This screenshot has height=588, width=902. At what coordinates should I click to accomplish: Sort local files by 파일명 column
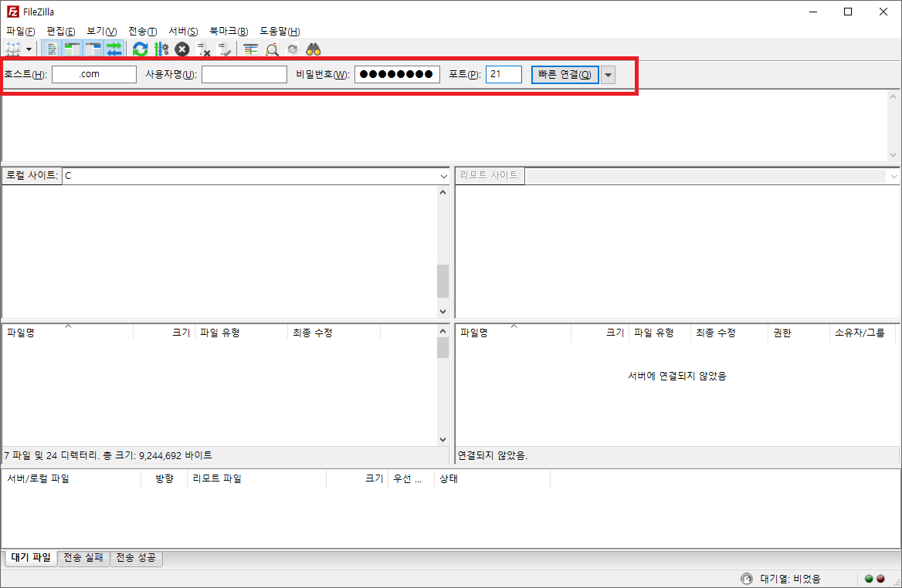[x=68, y=333]
